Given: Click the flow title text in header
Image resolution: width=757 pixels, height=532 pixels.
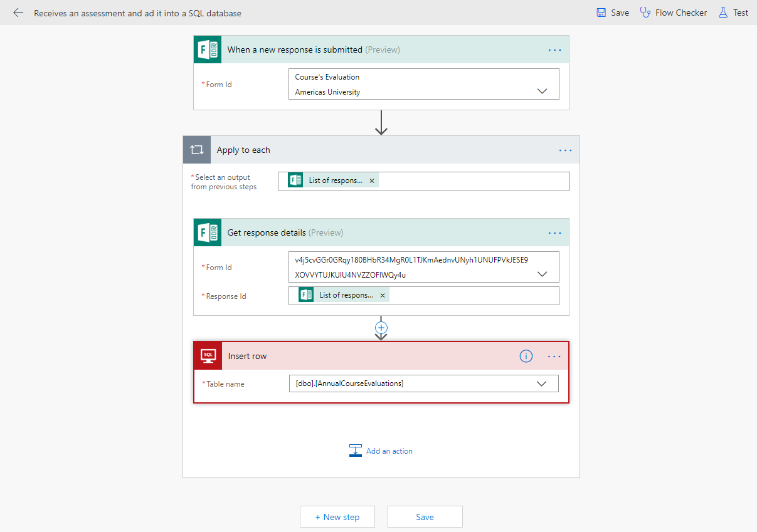Looking at the screenshot, I should point(137,13).
